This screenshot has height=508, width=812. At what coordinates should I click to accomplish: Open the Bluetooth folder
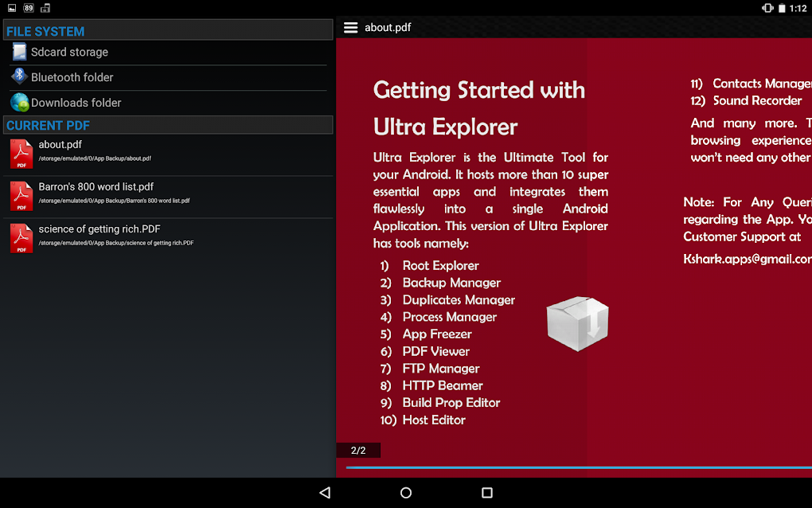pyautogui.click(x=168, y=78)
